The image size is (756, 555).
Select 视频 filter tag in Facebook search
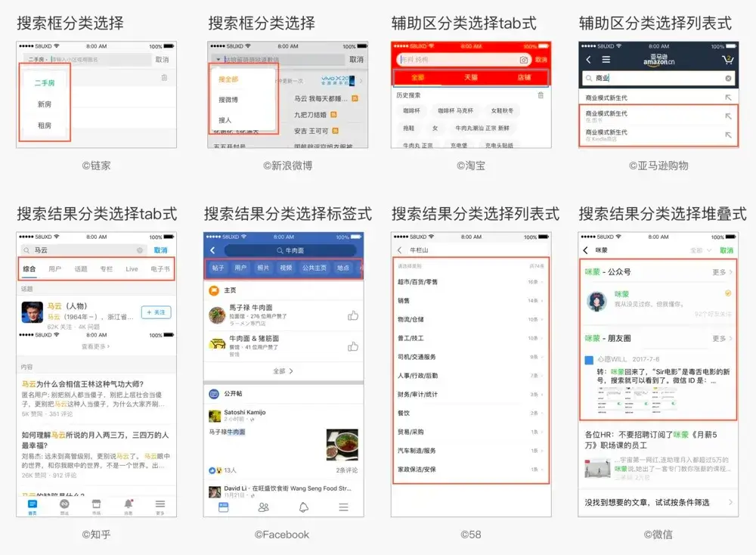pos(286,268)
